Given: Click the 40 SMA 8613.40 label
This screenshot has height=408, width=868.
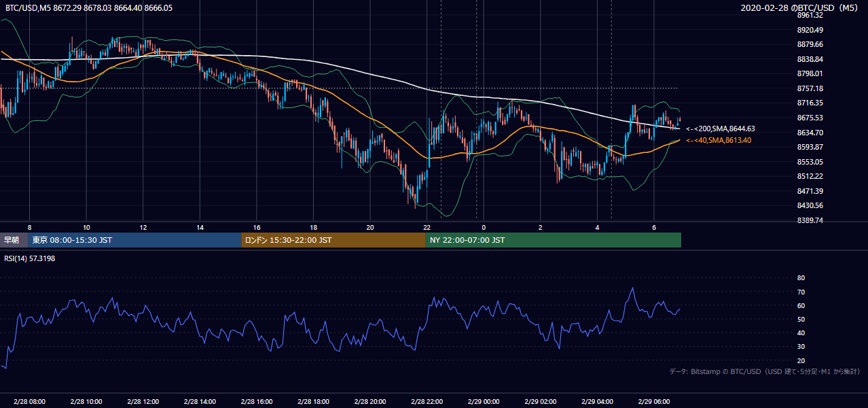Looking at the screenshot, I should 719,140.
